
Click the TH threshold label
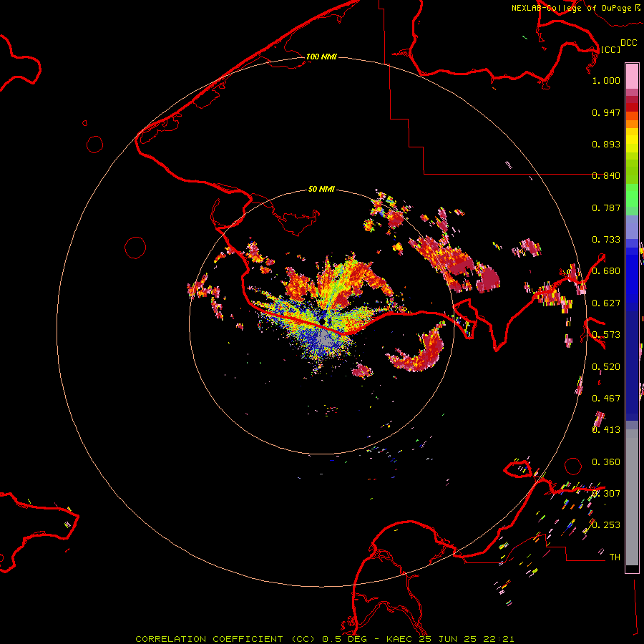click(x=615, y=557)
